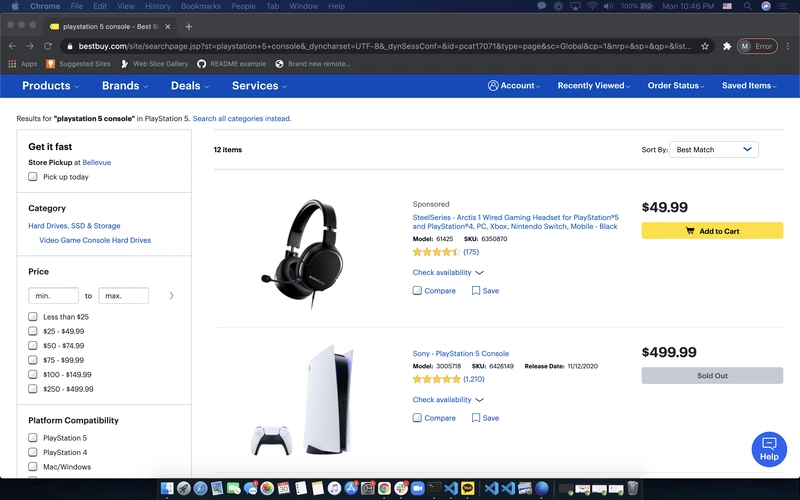Open the Chrome extensions puzzle icon
Screen dimensions: 800x500
pyautogui.click(x=727, y=46)
